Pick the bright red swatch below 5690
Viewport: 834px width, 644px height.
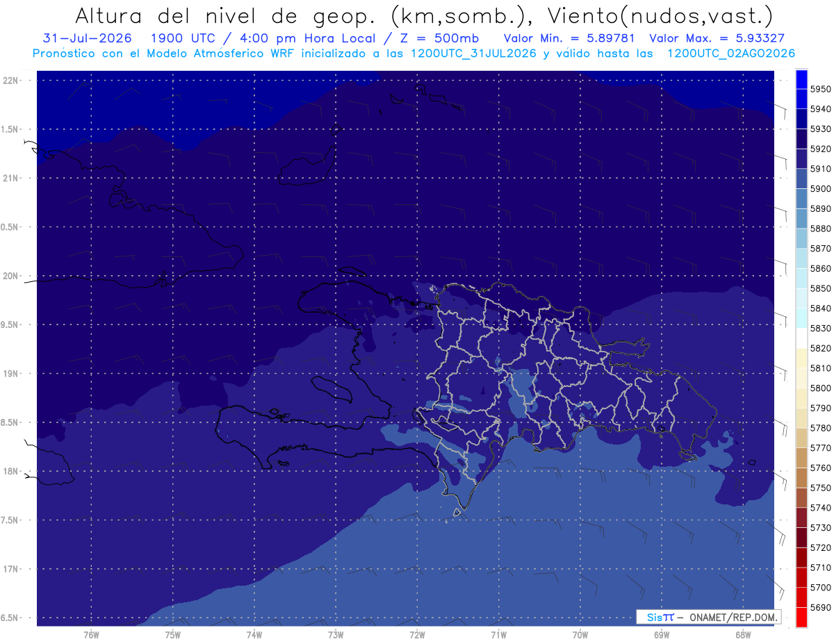(801, 617)
